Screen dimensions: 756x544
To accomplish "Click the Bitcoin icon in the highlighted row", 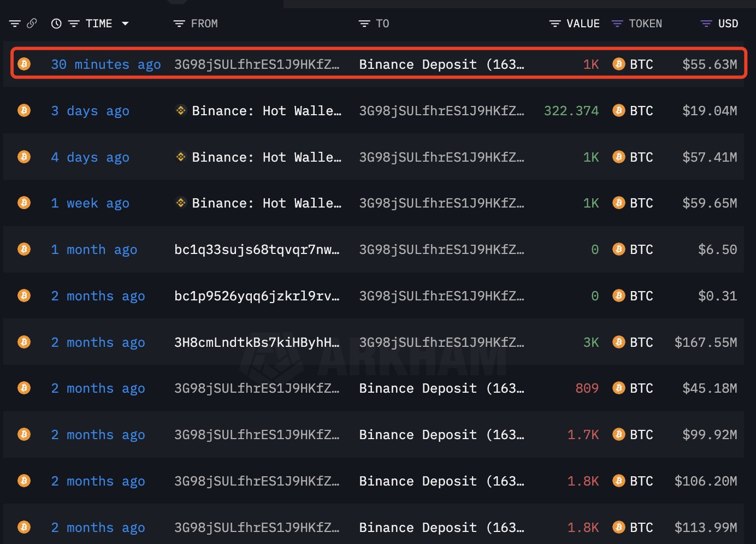I will 23,64.
